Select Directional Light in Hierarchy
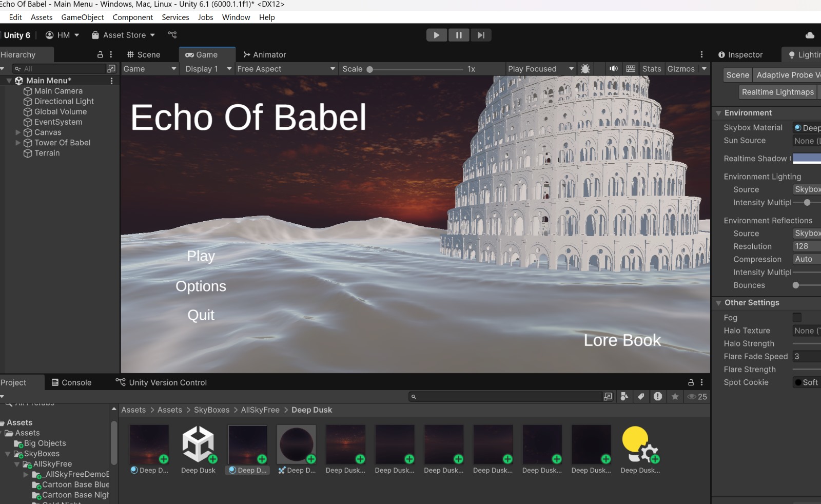The width and height of the screenshot is (821, 504). [x=64, y=101]
